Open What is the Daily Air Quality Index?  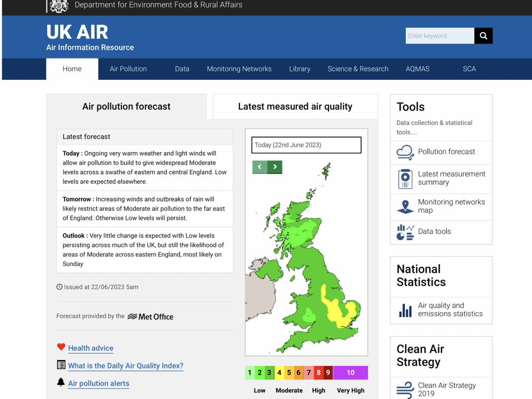coord(125,365)
